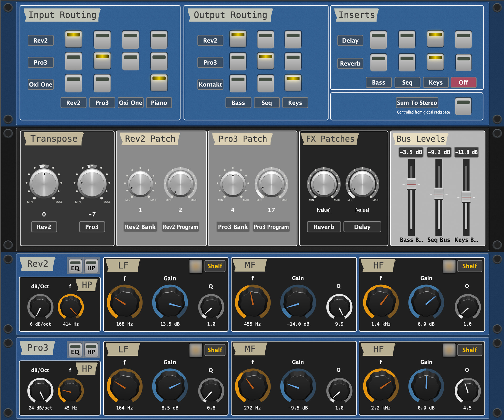Click the Pro3 Bank knob
Image resolution: width=504 pixels, height=420 pixels.
click(x=233, y=184)
